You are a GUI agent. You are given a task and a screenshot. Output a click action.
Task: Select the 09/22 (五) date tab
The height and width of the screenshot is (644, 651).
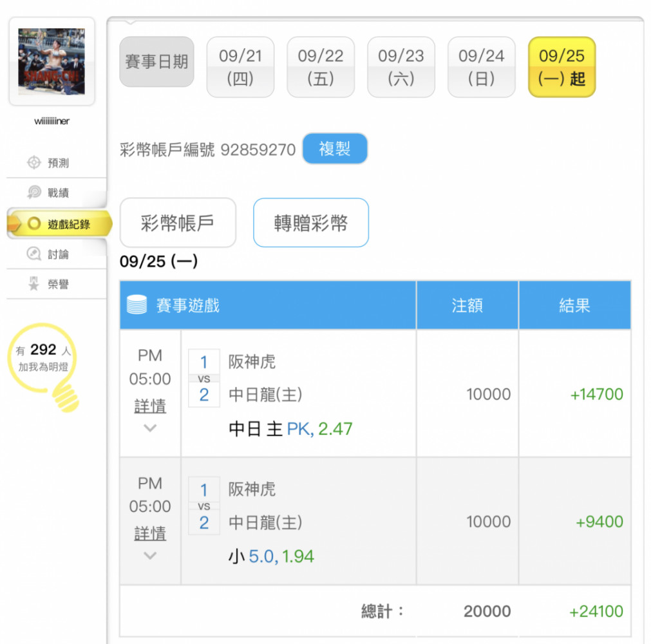[321, 67]
